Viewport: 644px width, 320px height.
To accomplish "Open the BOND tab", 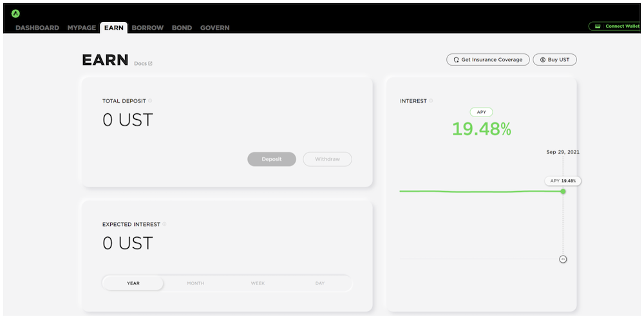I will click(182, 28).
